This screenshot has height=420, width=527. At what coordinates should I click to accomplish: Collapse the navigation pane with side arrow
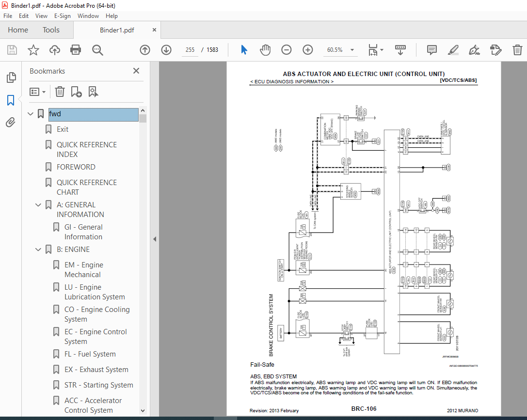click(x=155, y=239)
